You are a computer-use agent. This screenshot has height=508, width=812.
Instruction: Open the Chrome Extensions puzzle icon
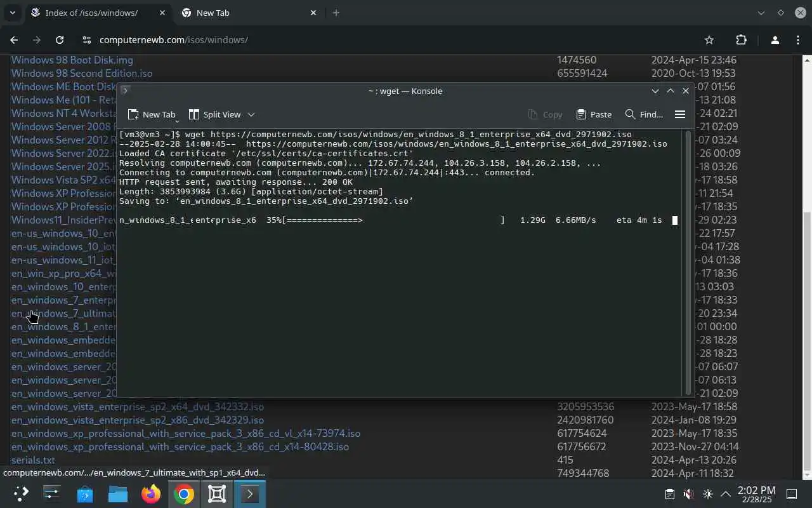pyautogui.click(x=741, y=39)
